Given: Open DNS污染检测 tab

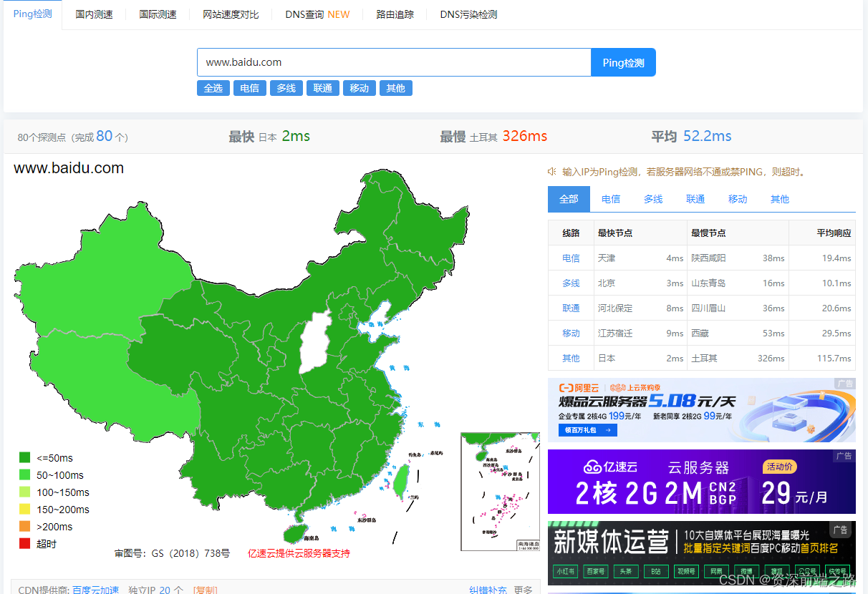Looking at the screenshot, I should (x=468, y=14).
